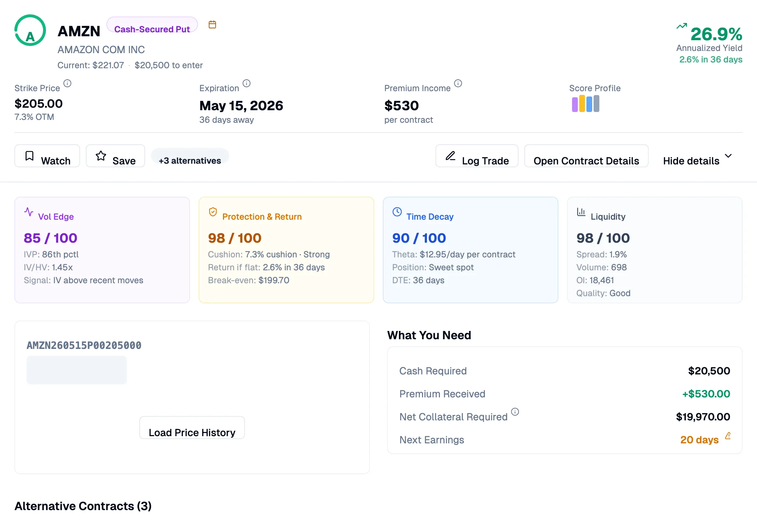This screenshot has height=532, width=757.
Task: Click the IVP: 86th pctl line
Action: [x=51, y=255]
